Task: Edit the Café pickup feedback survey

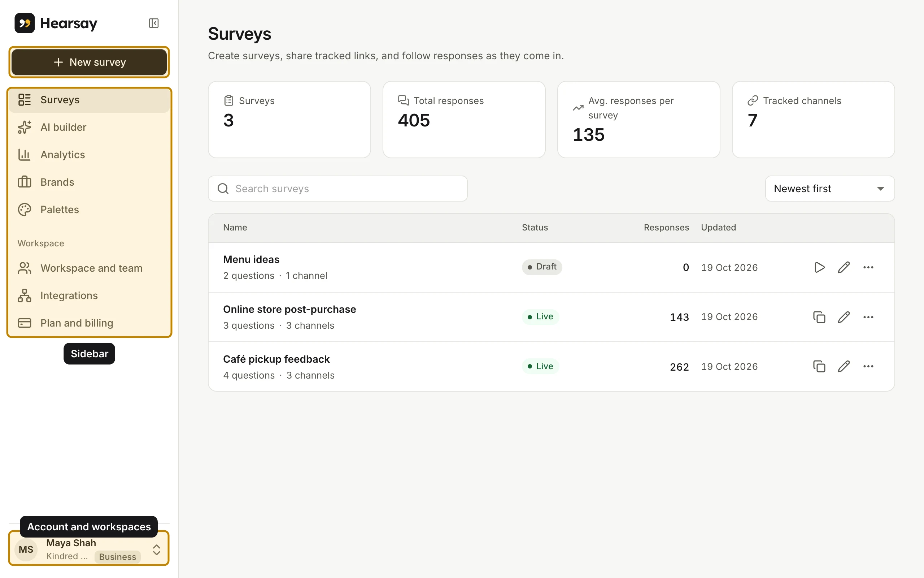Action: pos(844,366)
